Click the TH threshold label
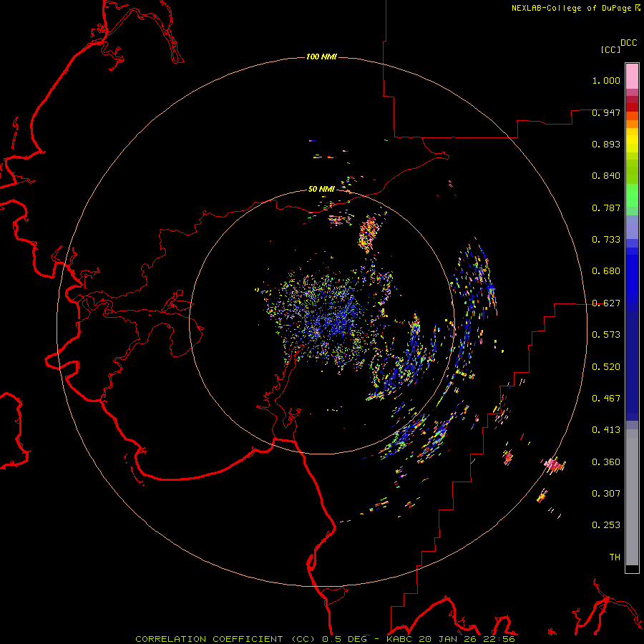 [615, 557]
